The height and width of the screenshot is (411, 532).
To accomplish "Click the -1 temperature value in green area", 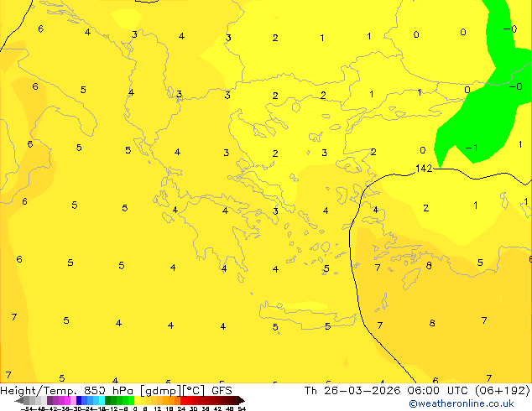I will pyautogui.click(x=472, y=148).
